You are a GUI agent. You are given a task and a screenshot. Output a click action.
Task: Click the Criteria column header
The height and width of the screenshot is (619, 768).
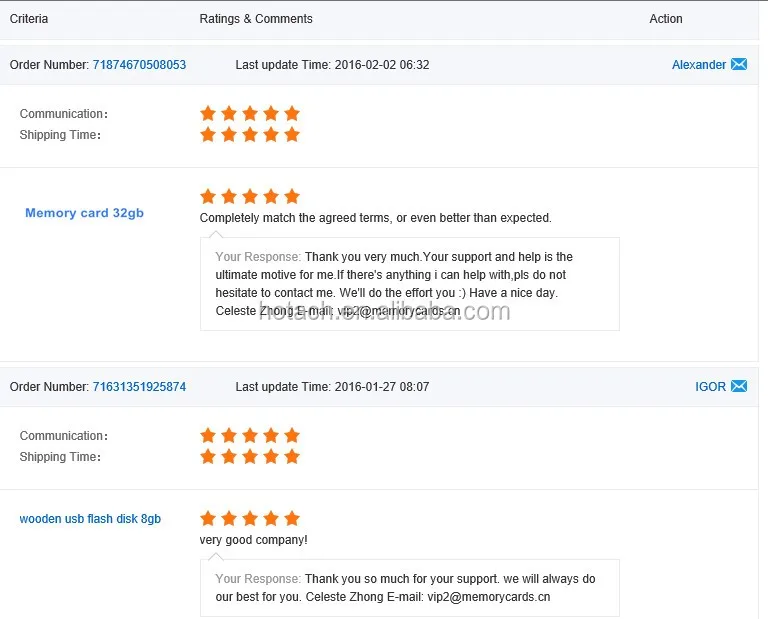(x=29, y=19)
